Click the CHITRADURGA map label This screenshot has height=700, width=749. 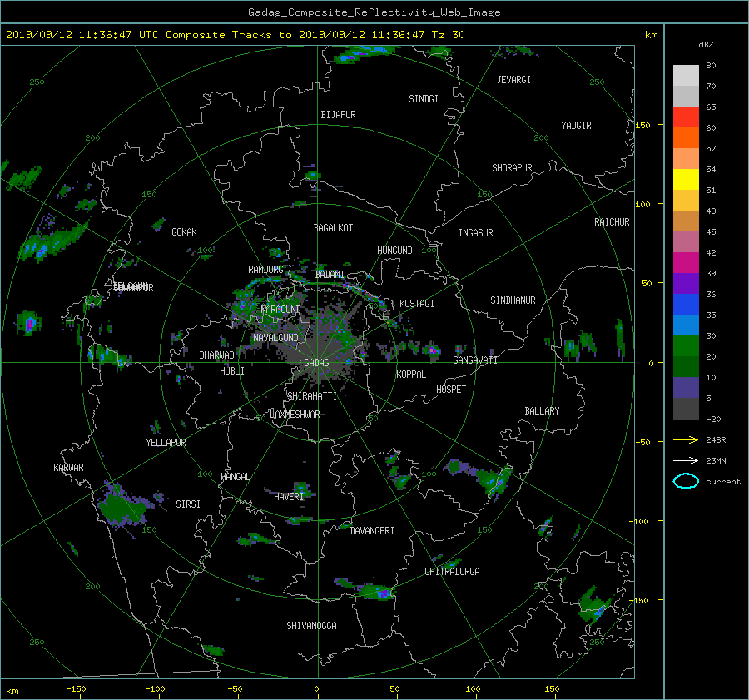click(452, 572)
